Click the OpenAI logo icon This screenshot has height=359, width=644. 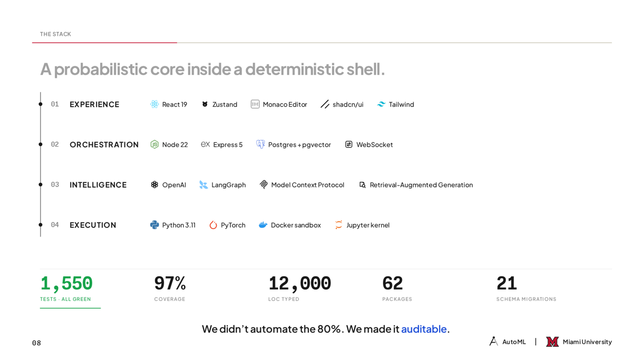[154, 185]
